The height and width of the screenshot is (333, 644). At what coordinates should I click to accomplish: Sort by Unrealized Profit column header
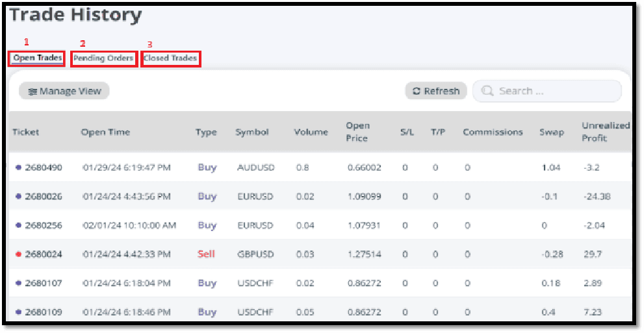point(606,132)
